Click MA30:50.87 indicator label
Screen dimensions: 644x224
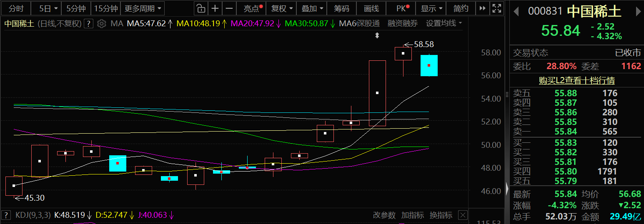coord(307,24)
